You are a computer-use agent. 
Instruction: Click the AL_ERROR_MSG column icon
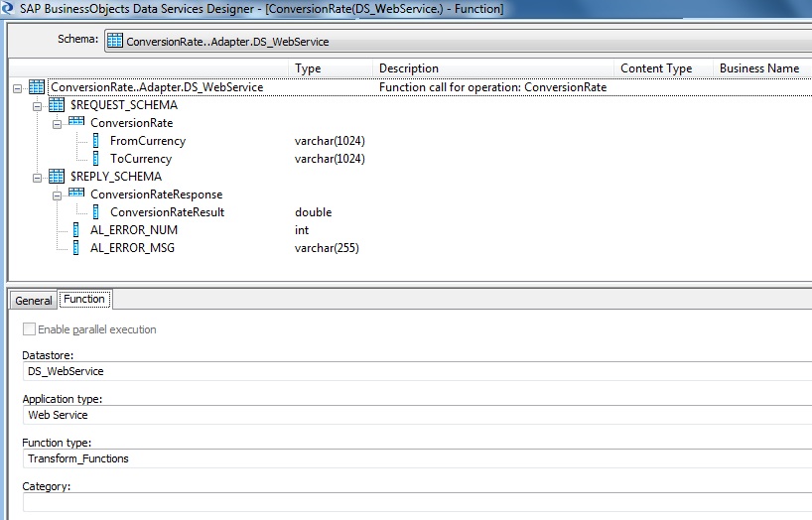pyautogui.click(x=76, y=247)
